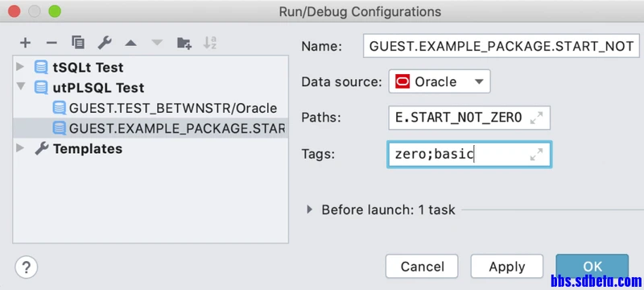Viewport: 644px width, 290px height.
Task: Click the Templates wrench icon
Action: pyautogui.click(x=42, y=148)
